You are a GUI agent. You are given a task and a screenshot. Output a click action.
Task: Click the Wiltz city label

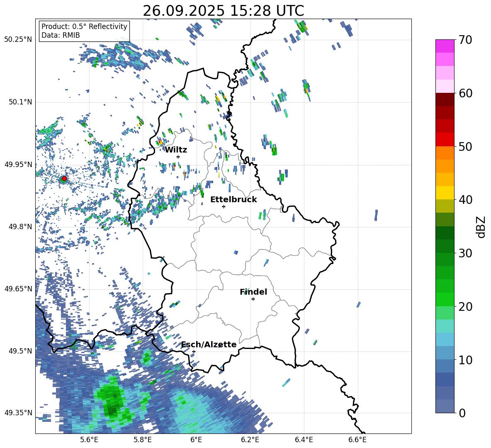pyautogui.click(x=176, y=150)
